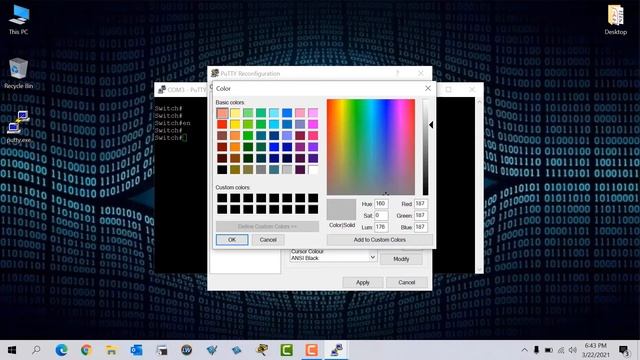The height and width of the screenshot is (360, 640).
Task: Click the round LW taskbar icon
Action: click(x=187, y=350)
